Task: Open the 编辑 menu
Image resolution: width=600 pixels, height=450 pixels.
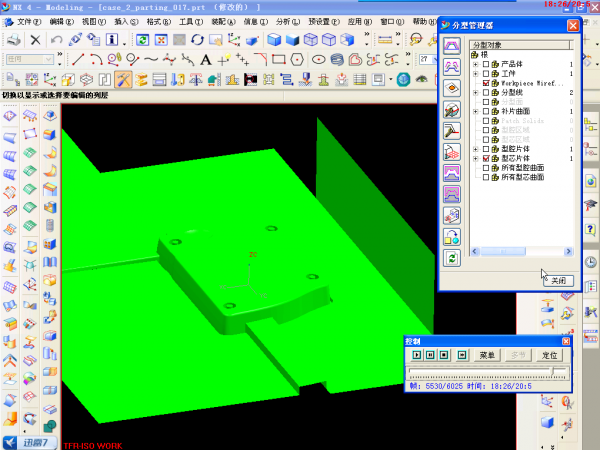Action: pos(61,22)
